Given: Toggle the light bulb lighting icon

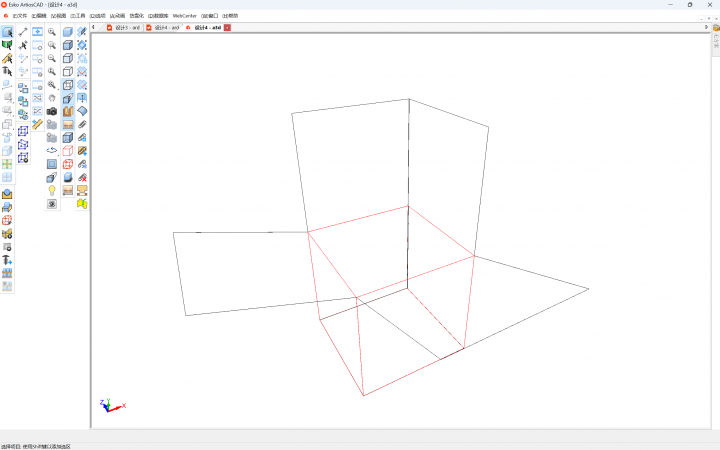Looking at the screenshot, I should click(52, 190).
